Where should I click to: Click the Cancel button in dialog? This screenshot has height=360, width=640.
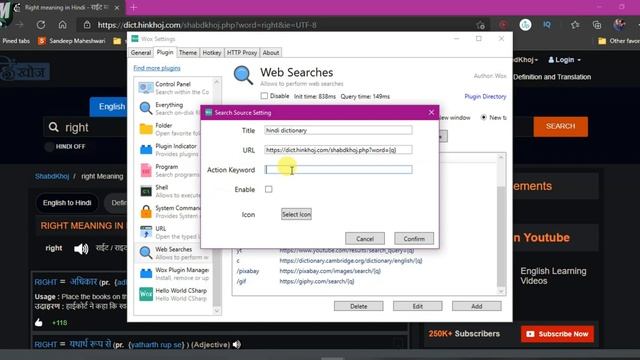[x=365, y=238]
